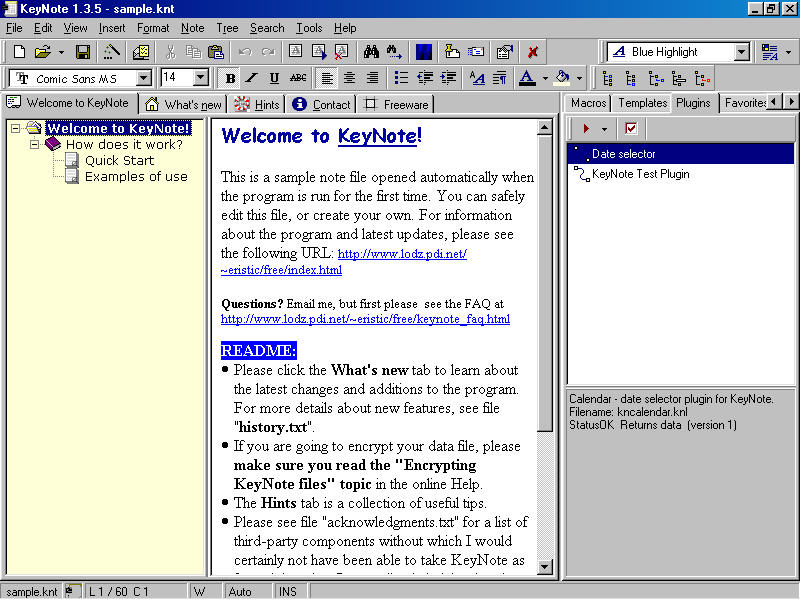This screenshot has width=800, height=600.
Task: Open the eristic/free/index.html link
Action: point(282,270)
